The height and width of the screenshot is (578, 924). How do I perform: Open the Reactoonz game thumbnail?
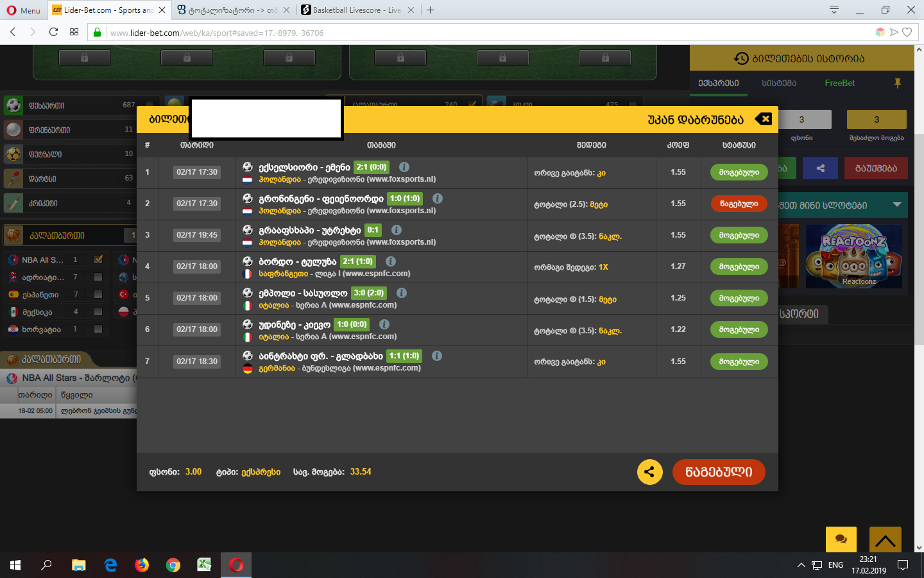[x=854, y=256]
